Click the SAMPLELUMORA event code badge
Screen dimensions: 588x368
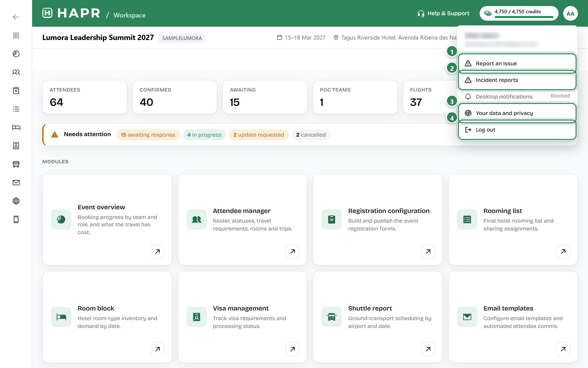(x=182, y=38)
